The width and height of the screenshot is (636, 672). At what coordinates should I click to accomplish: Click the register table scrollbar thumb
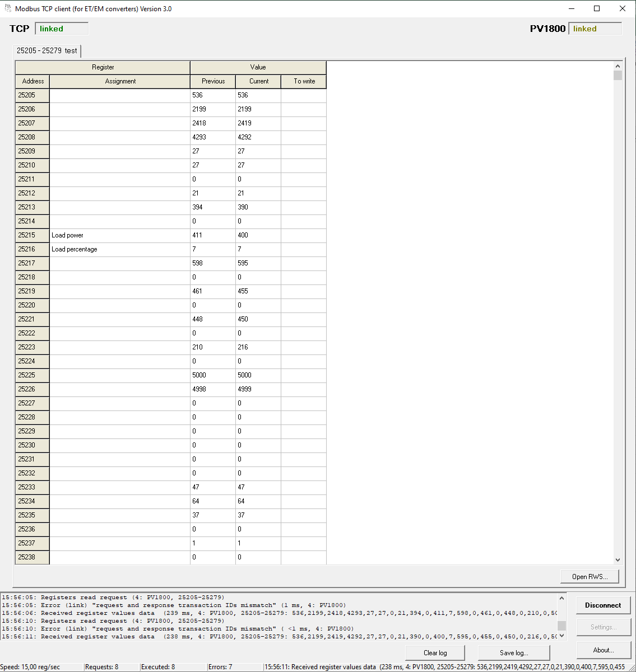click(x=618, y=76)
